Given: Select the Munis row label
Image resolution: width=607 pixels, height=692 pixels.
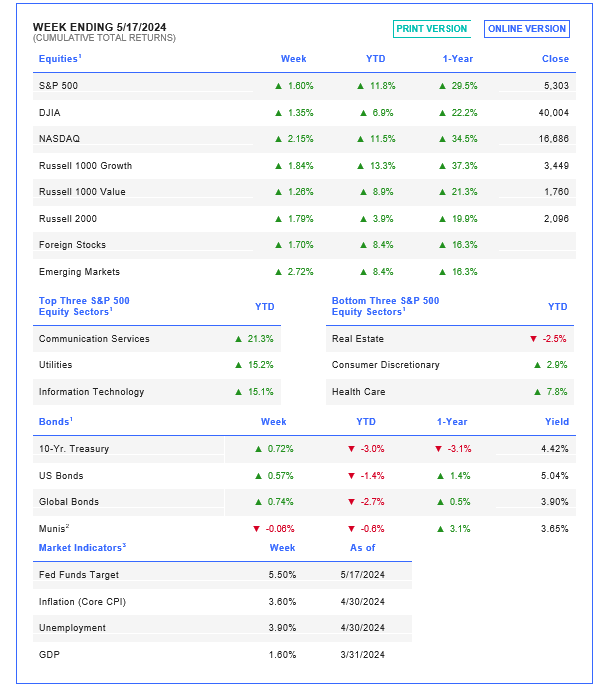Looking at the screenshot, I should (54, 528).
